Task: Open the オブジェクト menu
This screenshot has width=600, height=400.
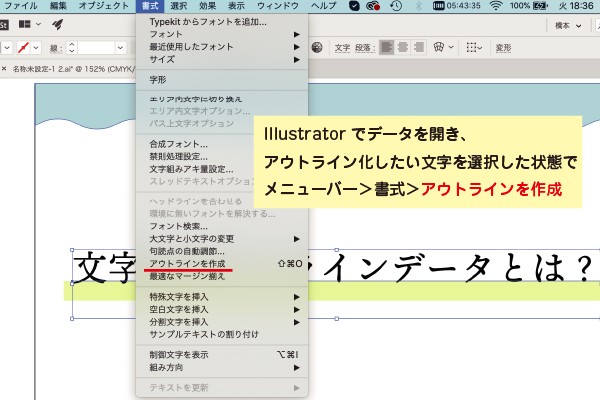Action: (104, 6)
